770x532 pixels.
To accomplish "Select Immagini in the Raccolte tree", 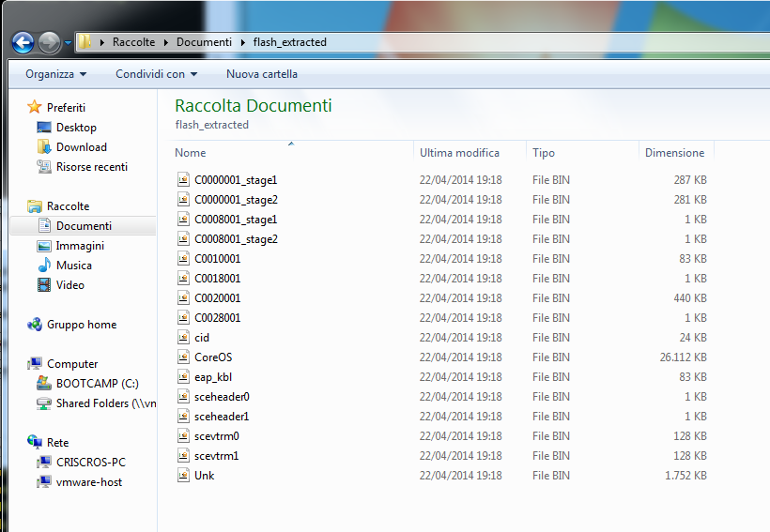I will pyautogui.click(x=80, y=246).
